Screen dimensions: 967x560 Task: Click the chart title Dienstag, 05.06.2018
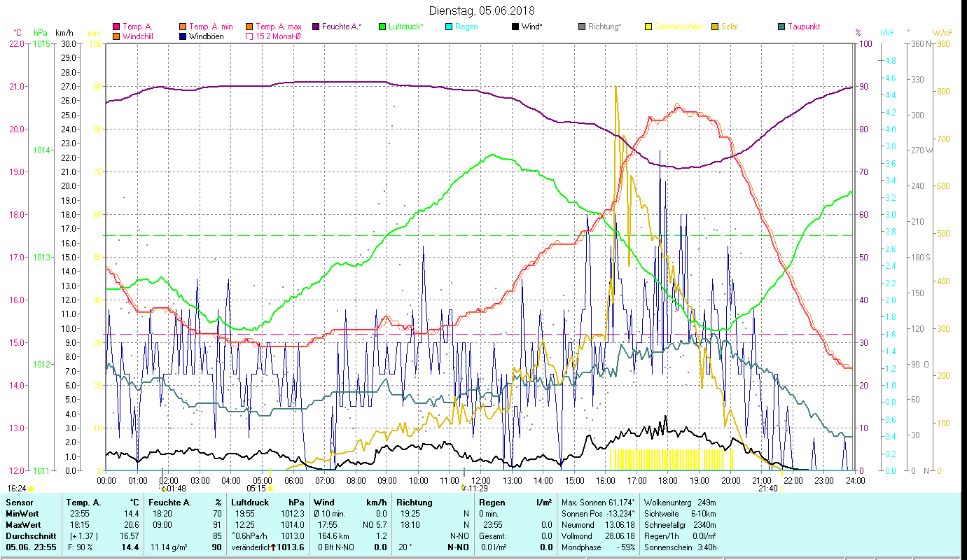click(x=481, y=10)
